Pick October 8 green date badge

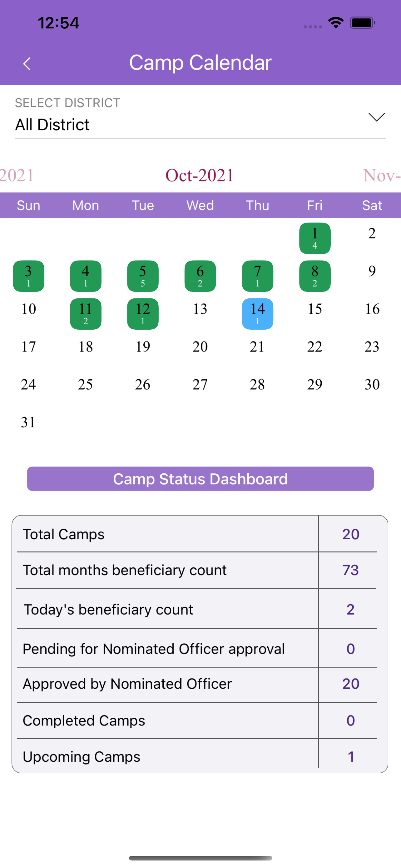(x=314, y=276)
